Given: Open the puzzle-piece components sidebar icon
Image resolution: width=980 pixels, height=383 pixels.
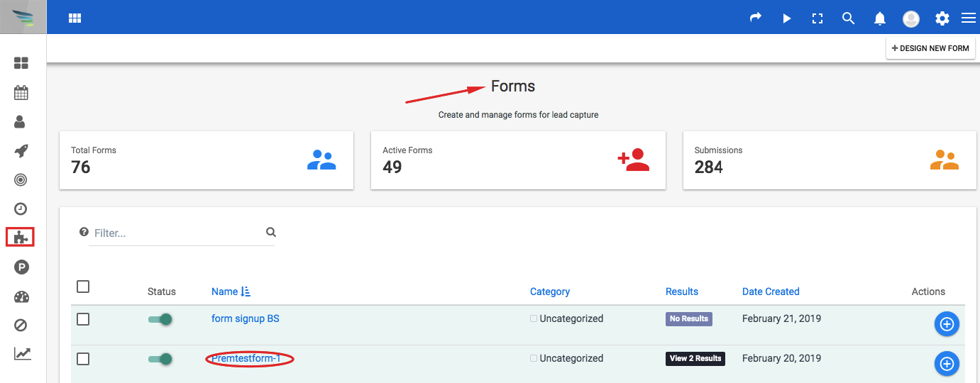Looking at the screenshot, I should (x=21, y=238).
